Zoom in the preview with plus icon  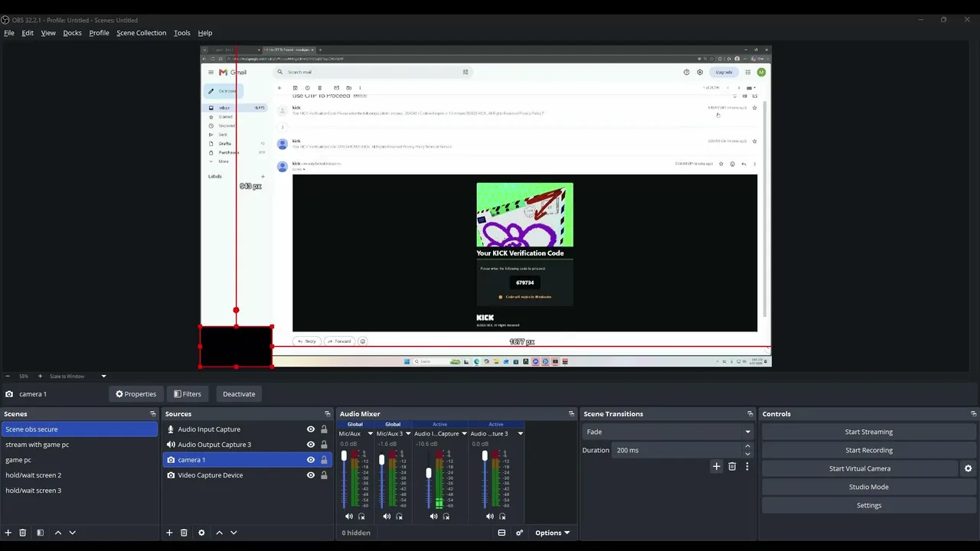tap(41, 377)
